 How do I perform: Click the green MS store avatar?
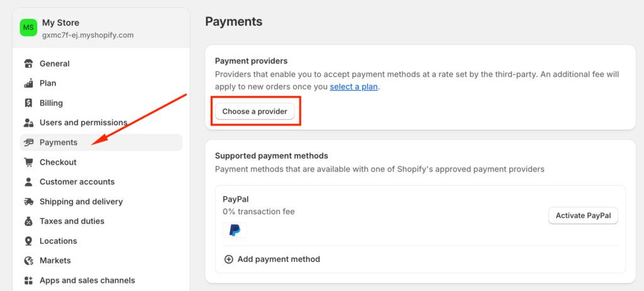point(29,28)
